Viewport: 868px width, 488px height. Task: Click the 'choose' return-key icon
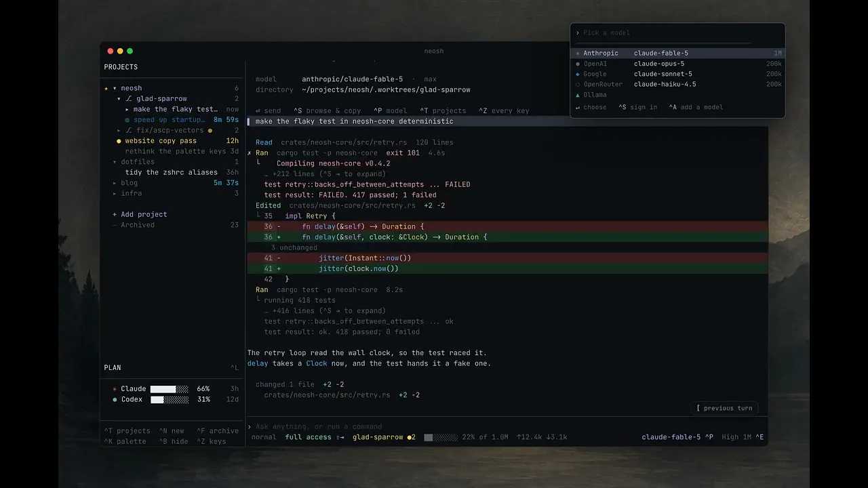point(577,107)
